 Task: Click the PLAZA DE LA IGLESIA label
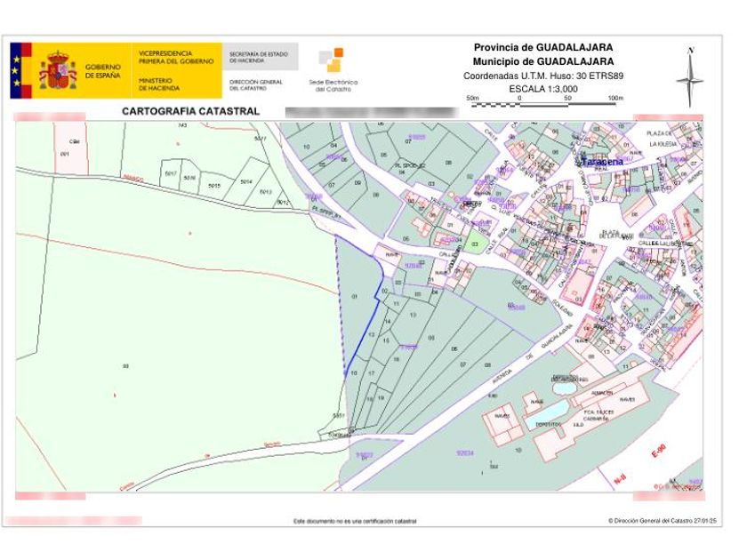tap(660, 139)
